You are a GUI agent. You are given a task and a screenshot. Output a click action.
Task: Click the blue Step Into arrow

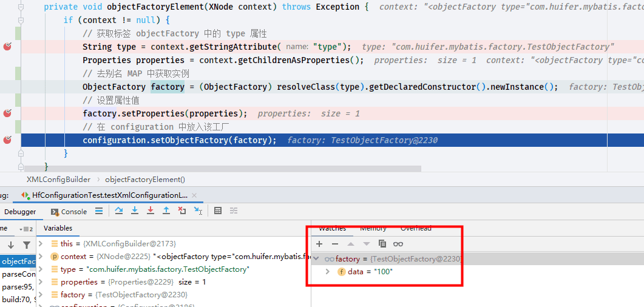point(134,211)
